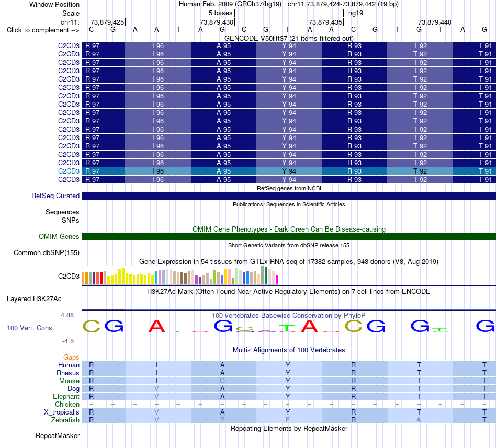Viewport: 497px width, 448px height.
Task: Click the OMIM Gene Phenotypes track title
Action: [x=289, y=229]
